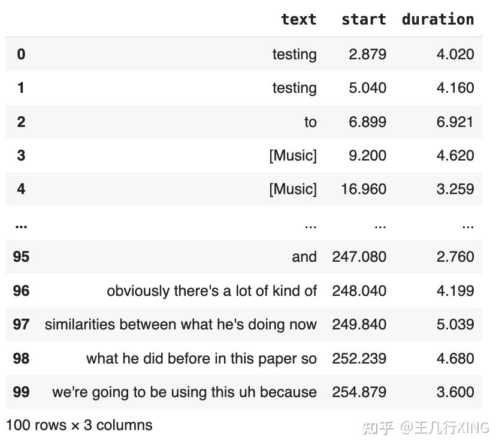Click the first [Music] cell in row 3

click(x=293, y=156)
